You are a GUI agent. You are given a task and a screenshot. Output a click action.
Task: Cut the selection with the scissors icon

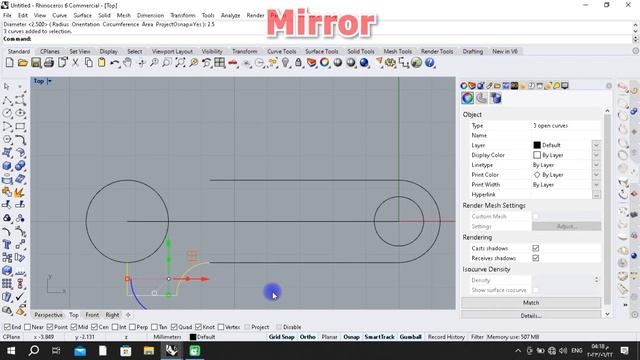click(x=76, y=62)
